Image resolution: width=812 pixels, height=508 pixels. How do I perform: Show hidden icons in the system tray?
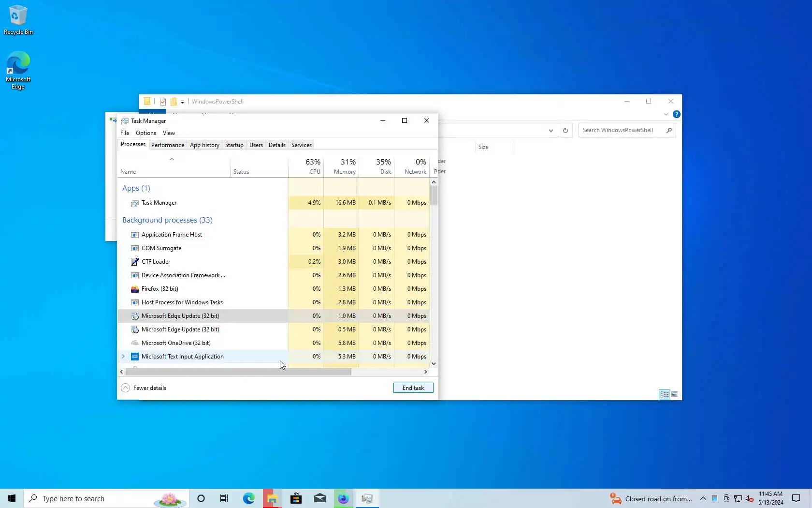(x=703, y=498)
